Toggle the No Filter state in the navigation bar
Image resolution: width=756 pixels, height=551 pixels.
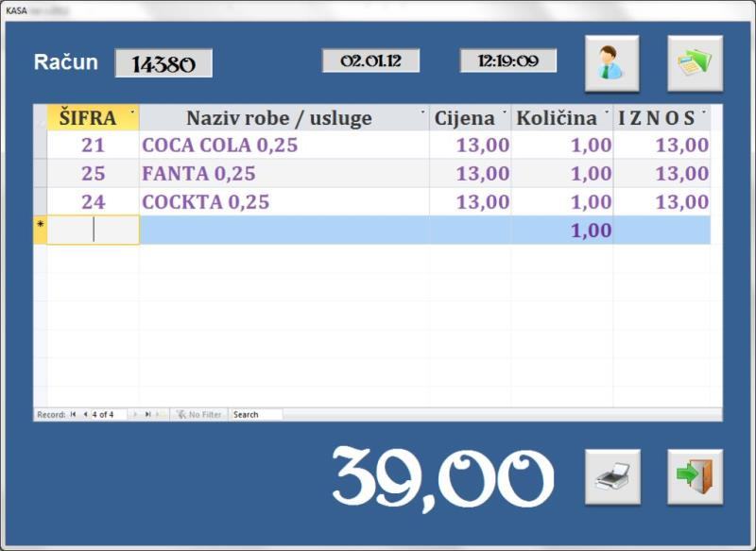(200, 415)
